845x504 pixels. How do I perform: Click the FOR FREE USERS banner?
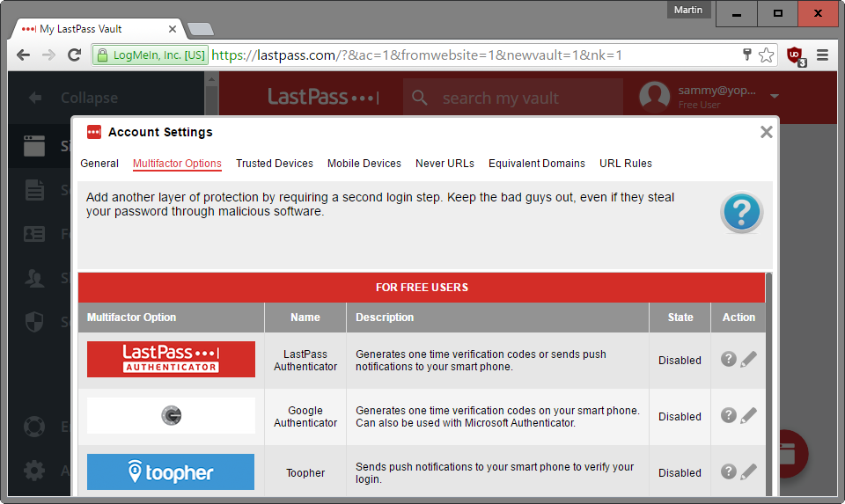[422, 288]
